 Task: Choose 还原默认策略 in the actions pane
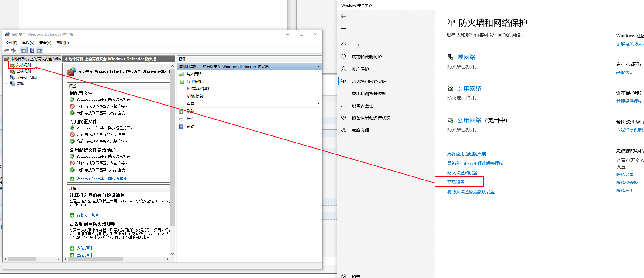pyautogui.click(x=198, y=89)
